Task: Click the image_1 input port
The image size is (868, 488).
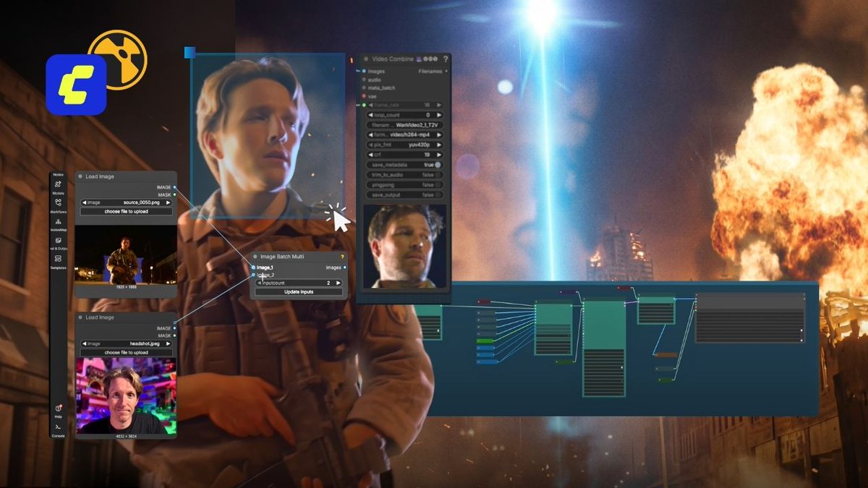Action: click(254, 267)
